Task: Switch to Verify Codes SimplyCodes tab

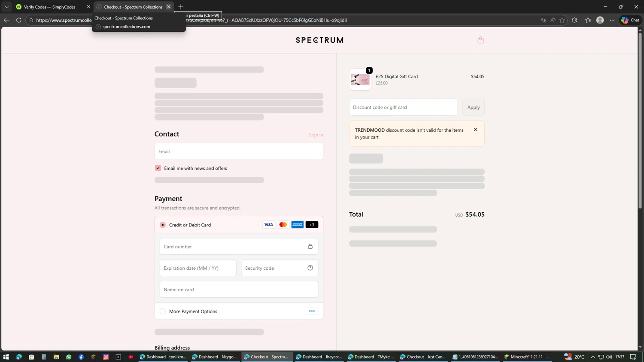Action: 49,7
